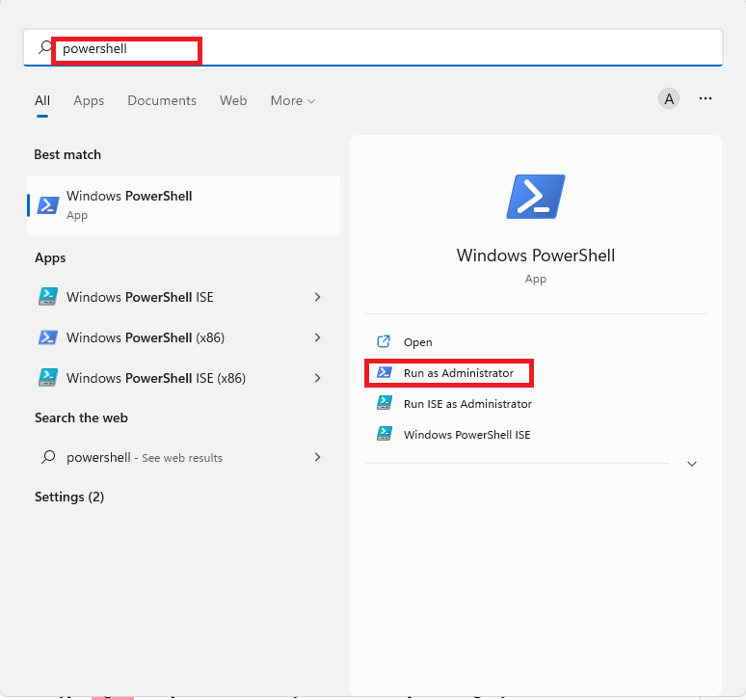The image size is (746, 700).
Task: Click the powershell search input field
Action: pyautogui.click(x=373, y=47)
